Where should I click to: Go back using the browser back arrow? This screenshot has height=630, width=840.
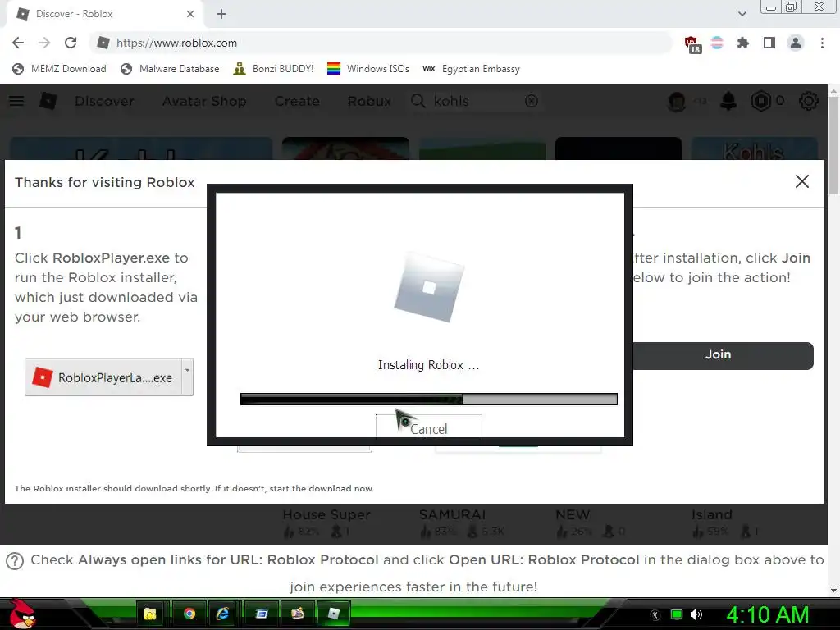[18, 43]
